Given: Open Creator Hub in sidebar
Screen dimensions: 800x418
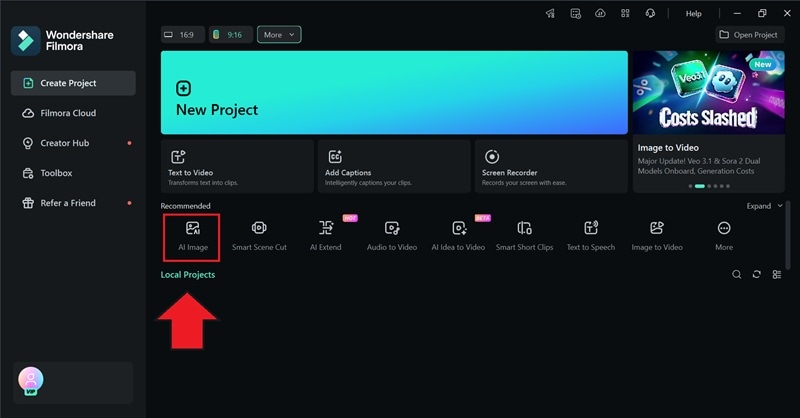Looking at the screenshot, I should pyautogui.click(x=73, y=143).
